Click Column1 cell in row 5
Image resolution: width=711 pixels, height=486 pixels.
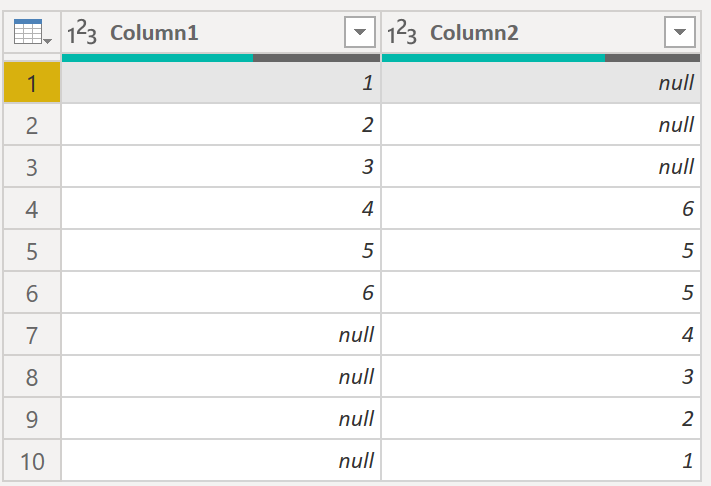(221, 251)
